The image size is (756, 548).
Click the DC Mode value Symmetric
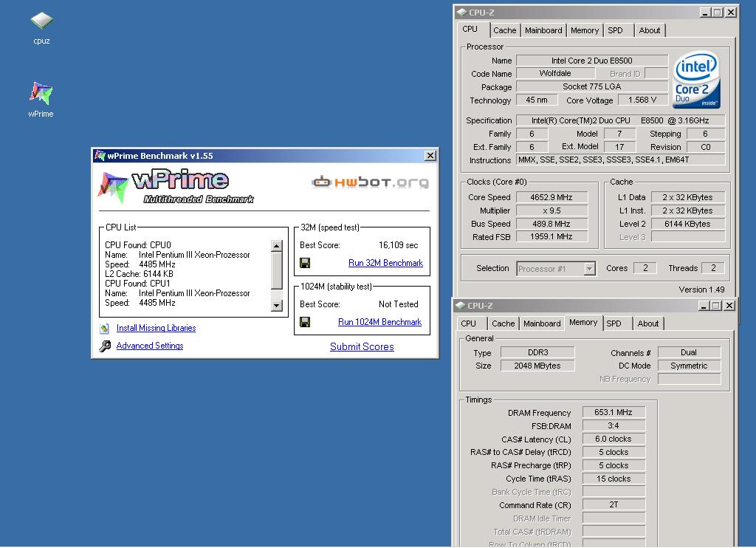pos(690,366)
